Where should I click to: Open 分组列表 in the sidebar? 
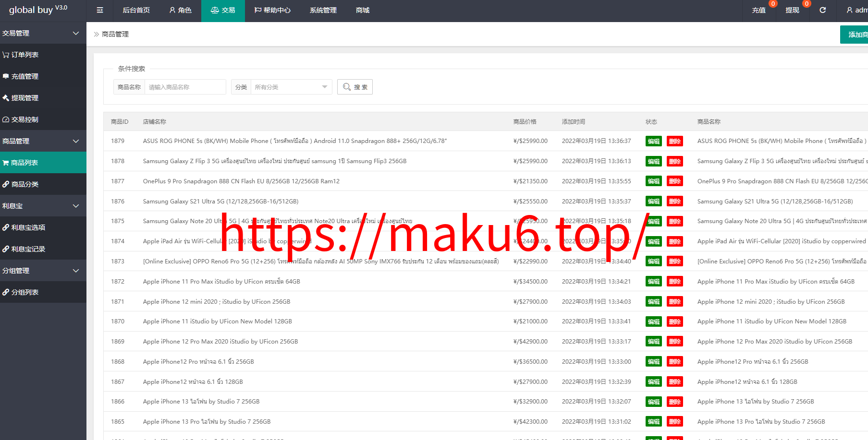point(43,292)
